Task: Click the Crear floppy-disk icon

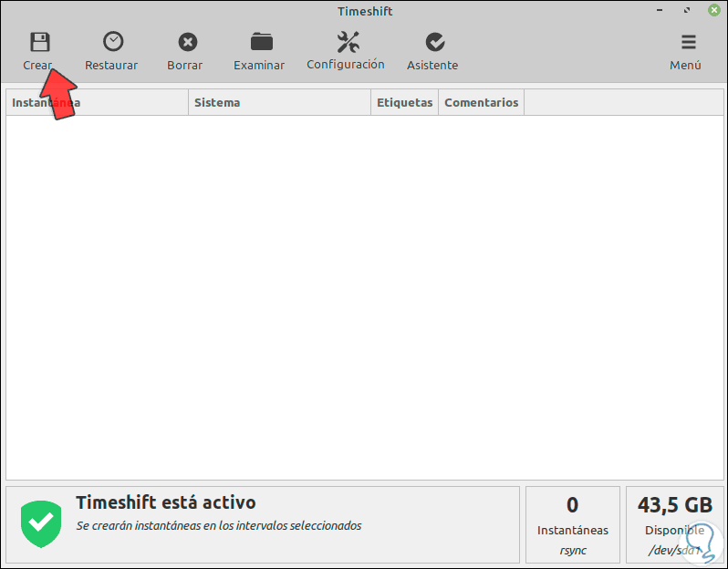Action: (40, 42)
